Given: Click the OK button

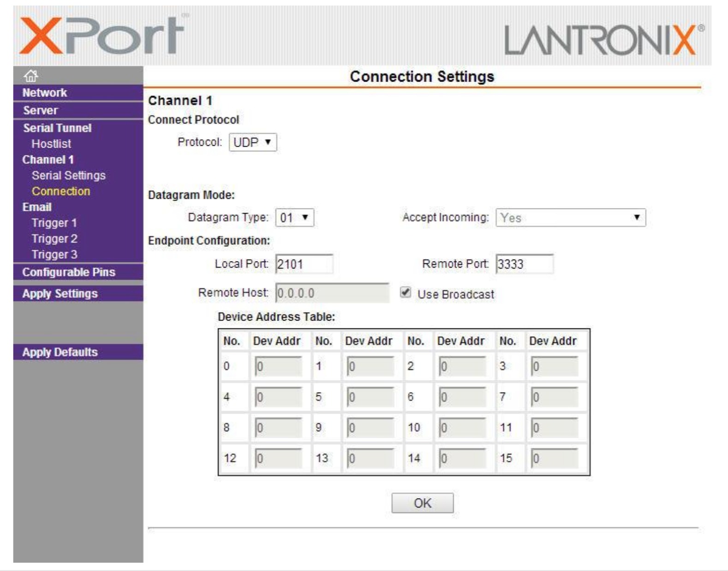Looking at the screenshot, I should click(423, 503).
